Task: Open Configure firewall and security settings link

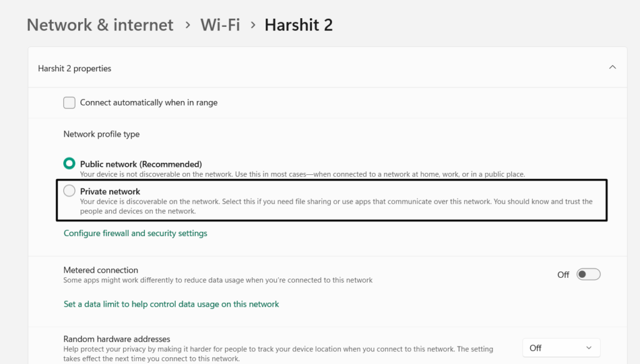Action: pyautogui.click(x=135, y=233)
